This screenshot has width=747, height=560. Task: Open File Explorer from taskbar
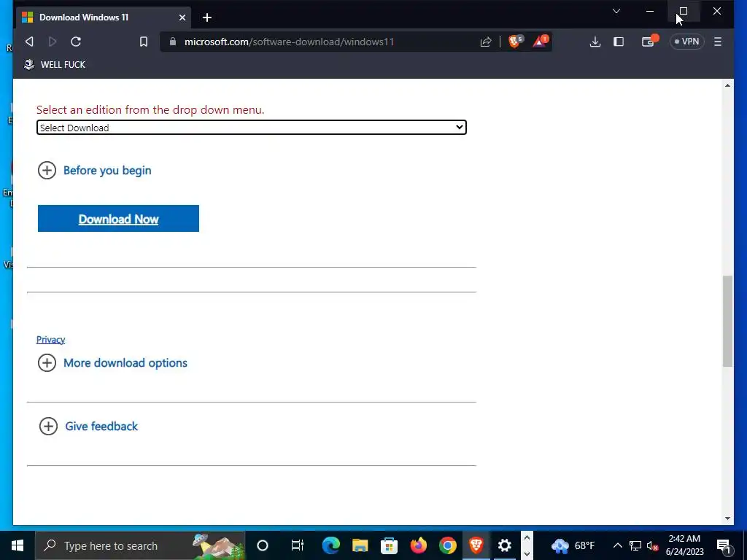click(x=360, y=545)
